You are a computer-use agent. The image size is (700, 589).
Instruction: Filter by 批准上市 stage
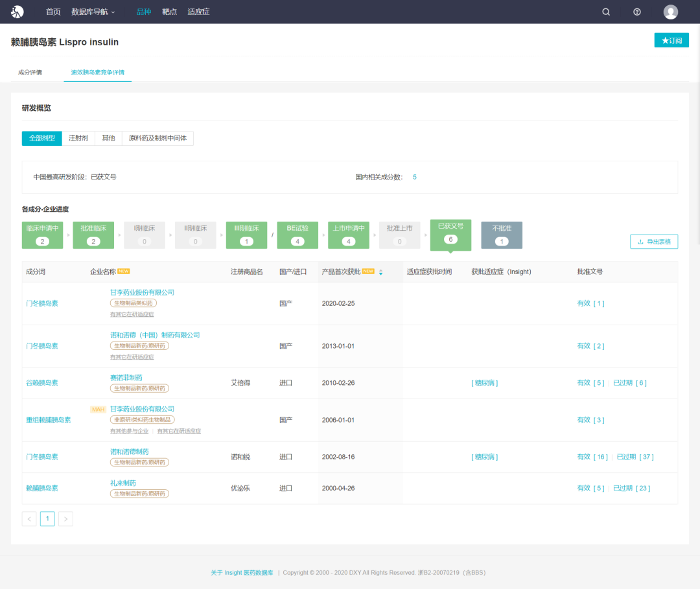[x=399, y=235]
